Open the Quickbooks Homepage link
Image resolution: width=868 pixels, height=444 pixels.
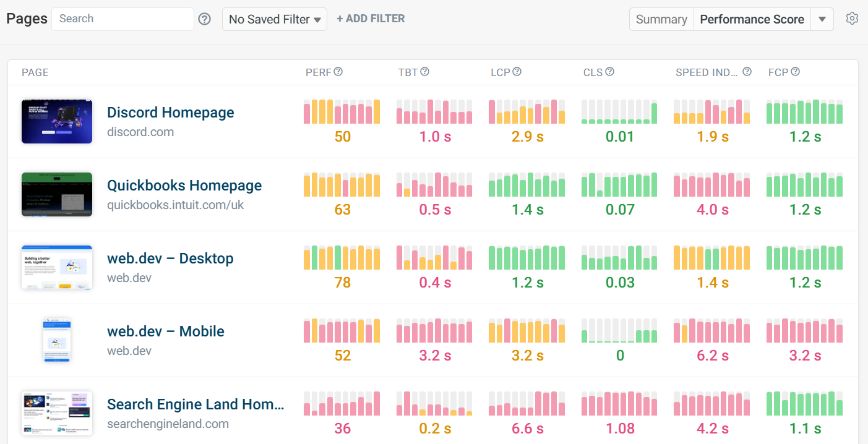[184, 186]
